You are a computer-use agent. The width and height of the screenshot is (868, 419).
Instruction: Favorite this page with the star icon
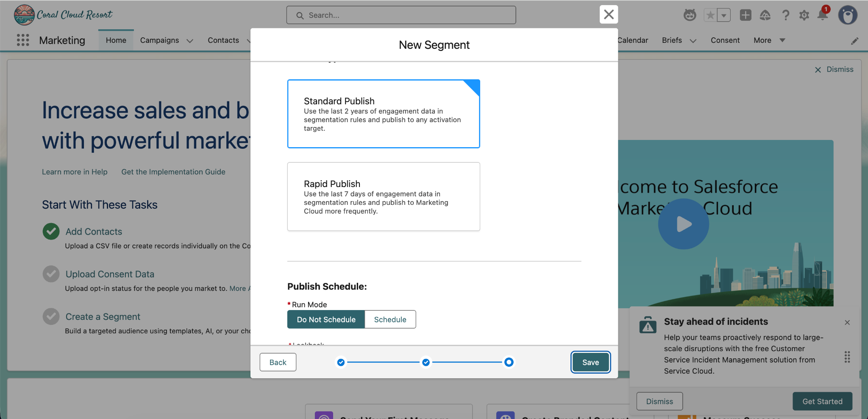[710, 16]
